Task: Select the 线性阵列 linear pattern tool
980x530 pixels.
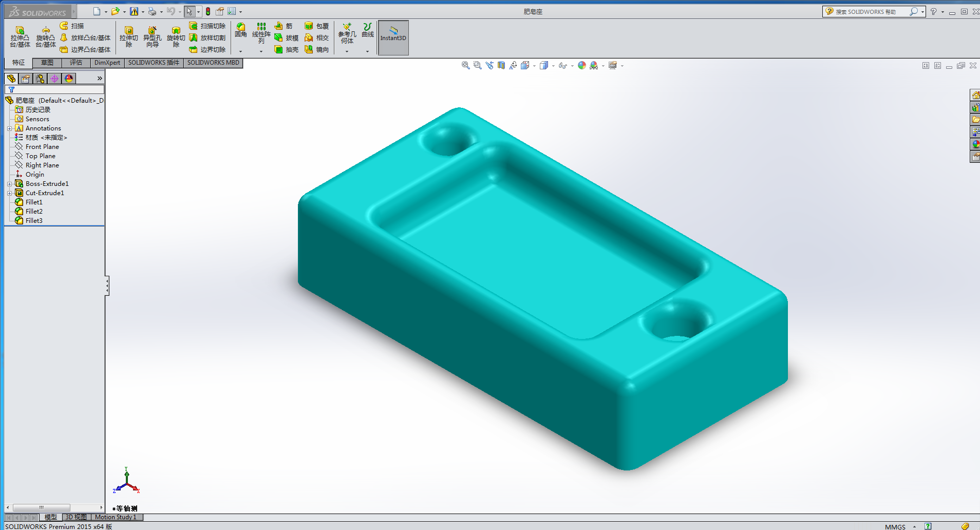Action: 261,33
